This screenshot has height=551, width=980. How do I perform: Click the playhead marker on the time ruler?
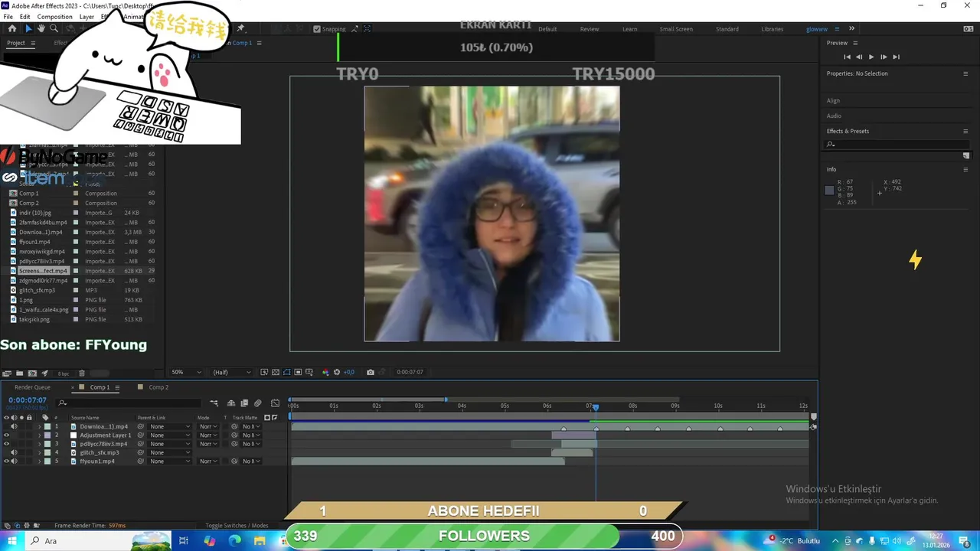595,407
